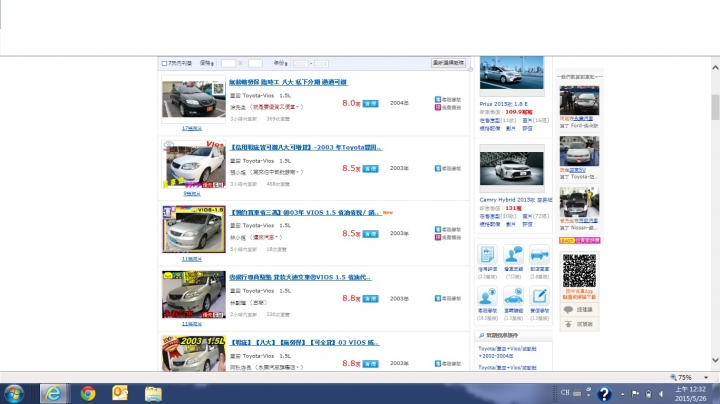The height and width of the screenshot is (404, 720).
Task: Click the year-to field showing 2004
Action: click(321, 64)
